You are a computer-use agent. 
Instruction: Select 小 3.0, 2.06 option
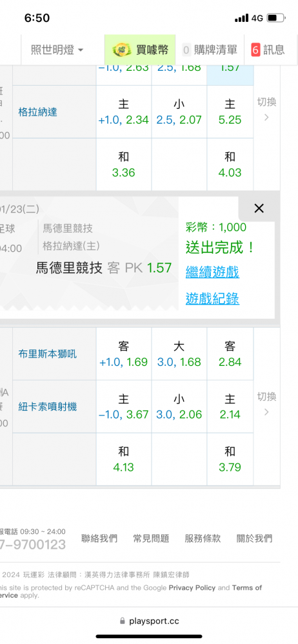click(x=179, y=406)
